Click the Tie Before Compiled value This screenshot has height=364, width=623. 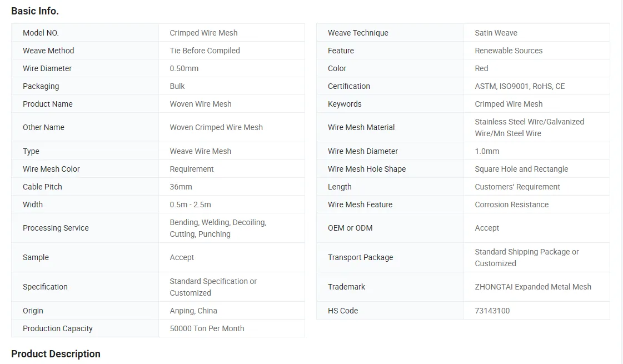click(x=205, y=51)
